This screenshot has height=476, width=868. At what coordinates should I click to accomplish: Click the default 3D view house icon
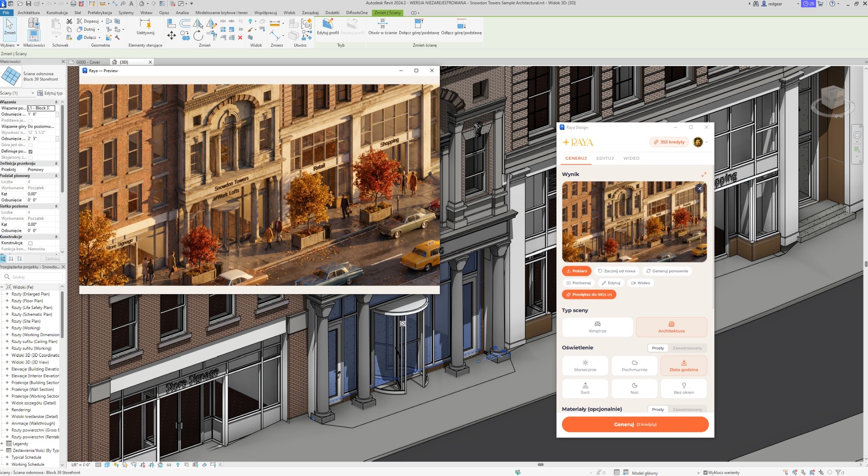(142, 3)
